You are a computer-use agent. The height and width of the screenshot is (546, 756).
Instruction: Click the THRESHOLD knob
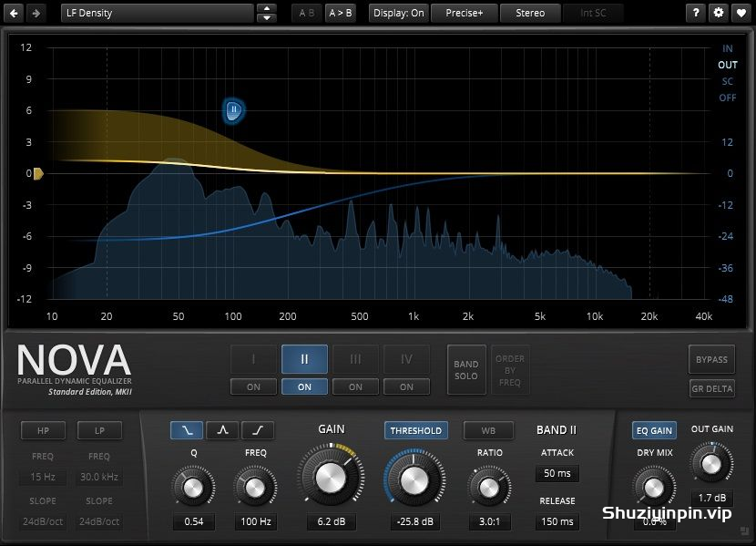coord(414,479)
